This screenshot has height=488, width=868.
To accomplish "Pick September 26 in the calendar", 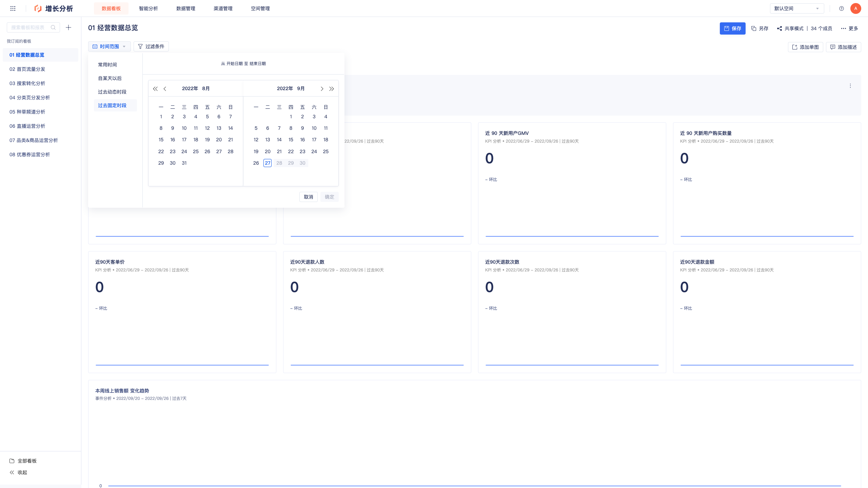I will (x=256, y=163).
